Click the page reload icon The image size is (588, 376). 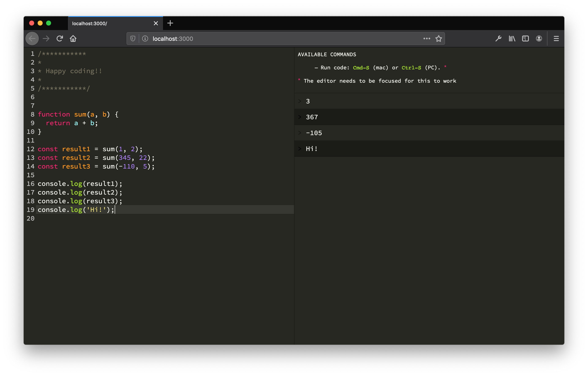(x=60, y=39)
